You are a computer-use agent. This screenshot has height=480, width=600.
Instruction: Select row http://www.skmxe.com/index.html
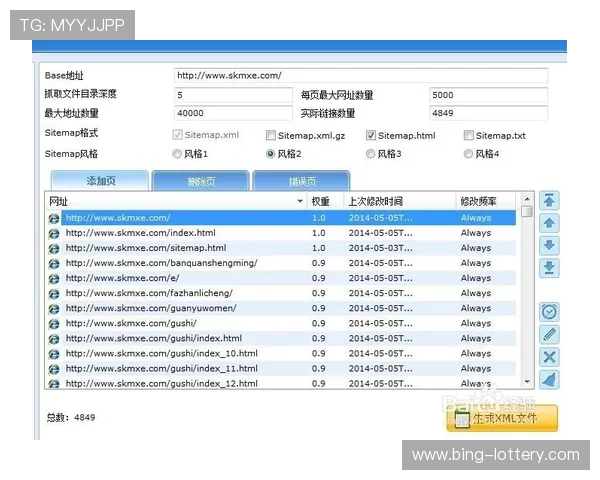click(281, 233)
